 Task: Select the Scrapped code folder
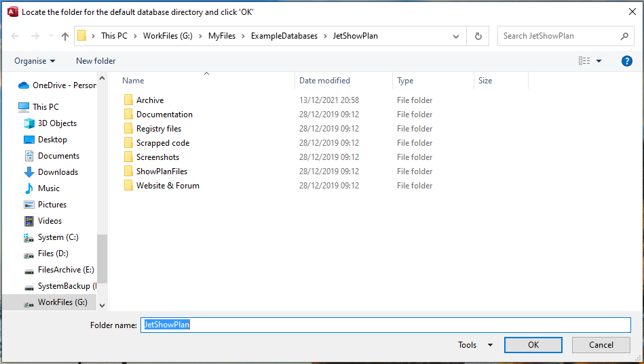[163, 143]
